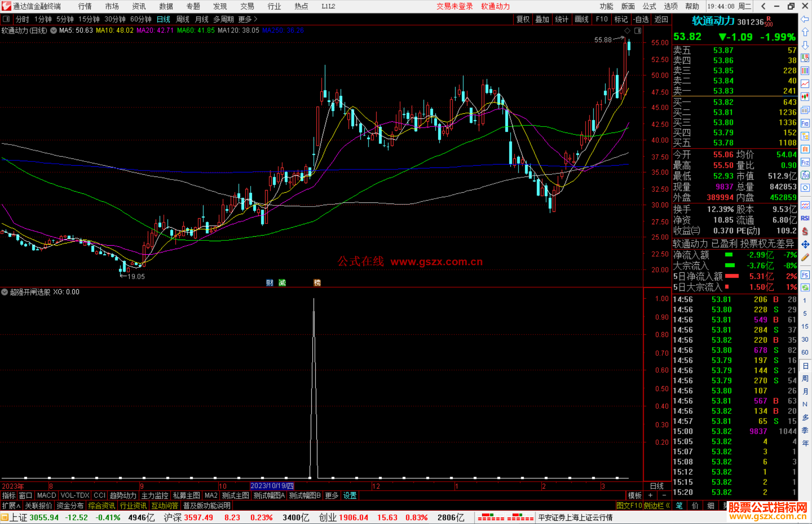Toggle the panel layout icon at chart top-right
Image resolution: width=812 pixels, height=524 pixels.
[x=638, y=30]
